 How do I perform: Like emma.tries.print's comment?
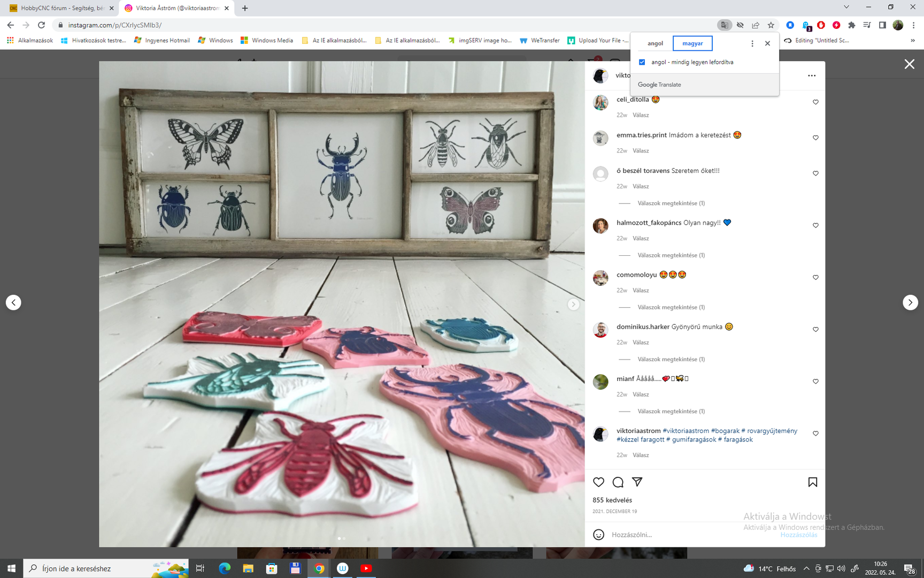click(815, 138)
